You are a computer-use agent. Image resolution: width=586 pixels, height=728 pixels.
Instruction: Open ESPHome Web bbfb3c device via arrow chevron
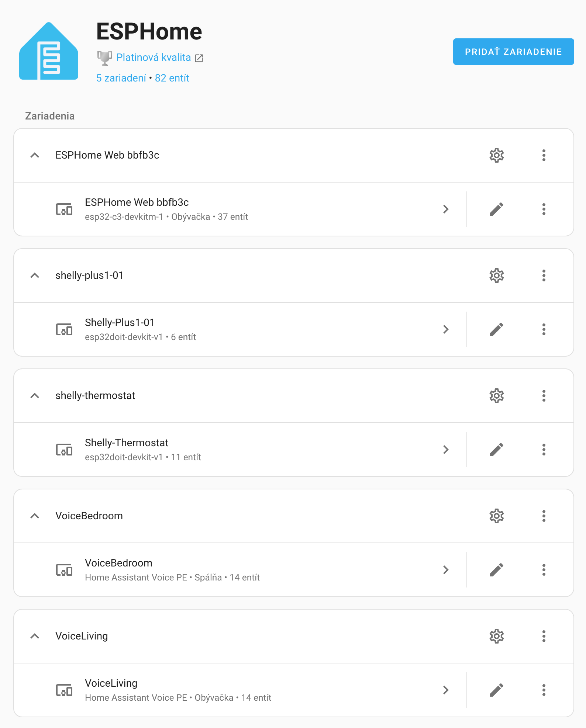pyautogui.click(x=446, y=209)
